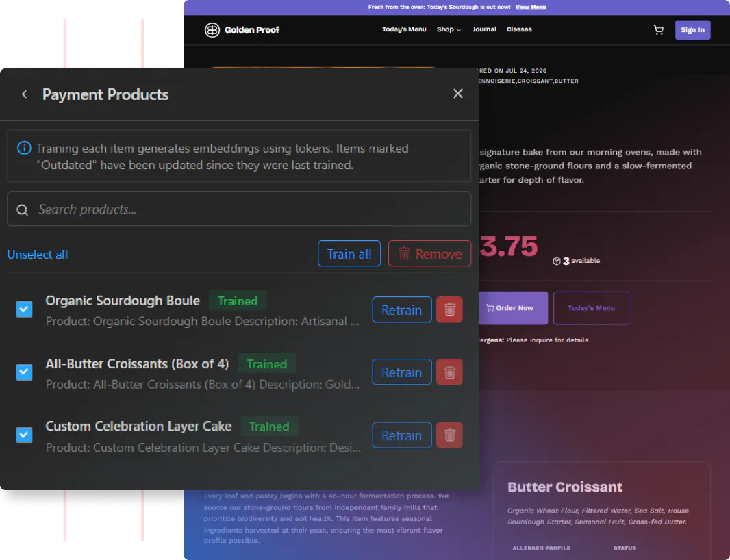Click the All-Butter Croissants (Box of 4) title
This screenshot has height=560, width=730.
pyautogui.click(x=137, y=364)
